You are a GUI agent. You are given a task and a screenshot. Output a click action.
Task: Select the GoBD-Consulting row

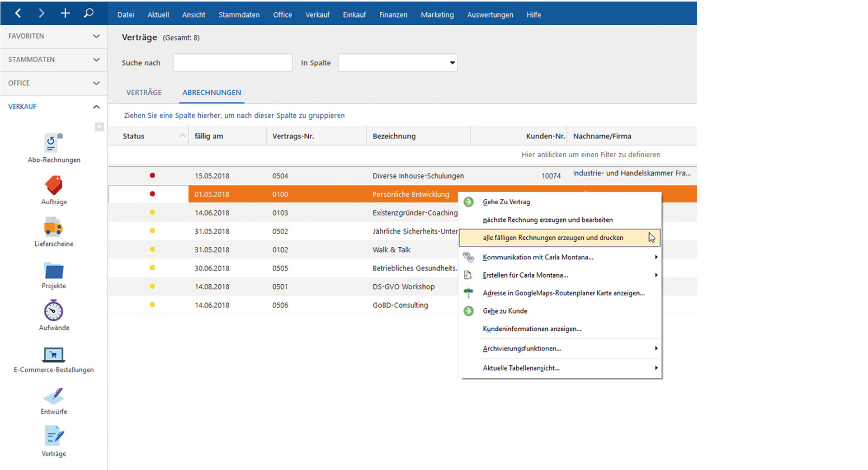point(283,305)
